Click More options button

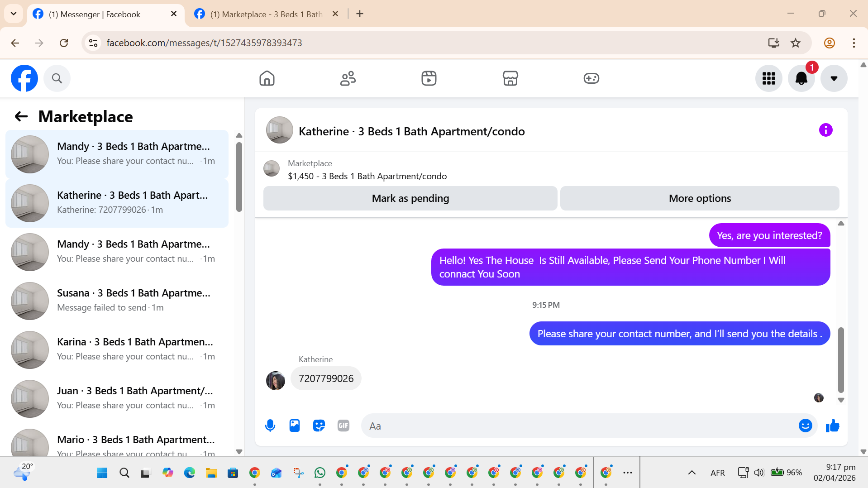(x=700, y=198)
